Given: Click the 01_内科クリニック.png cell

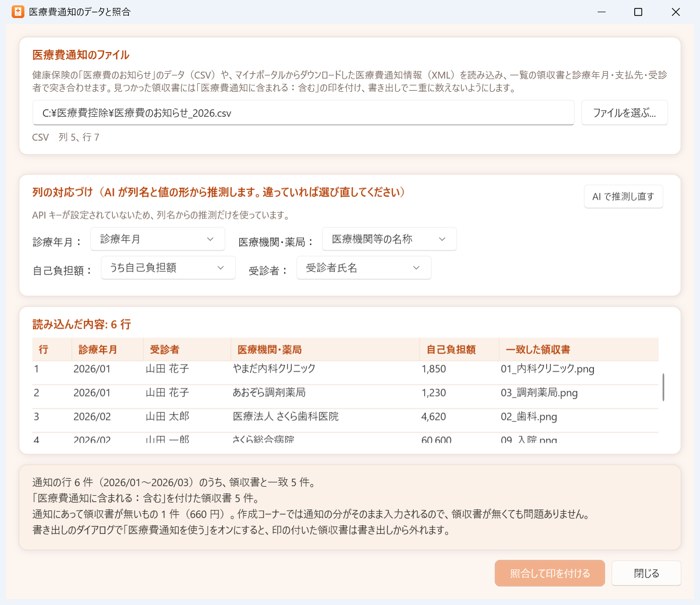Looking at the screenshot, I should coord(547,369).
